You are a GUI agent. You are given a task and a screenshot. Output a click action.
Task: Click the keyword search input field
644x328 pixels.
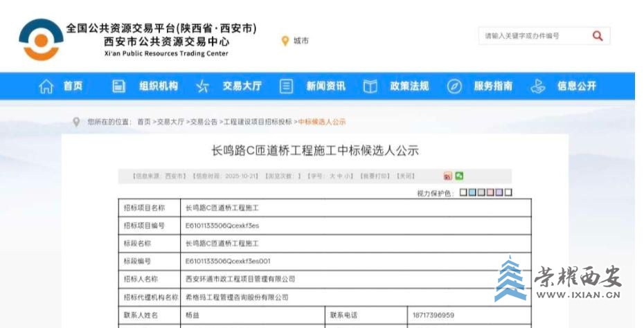coord(533,36)
